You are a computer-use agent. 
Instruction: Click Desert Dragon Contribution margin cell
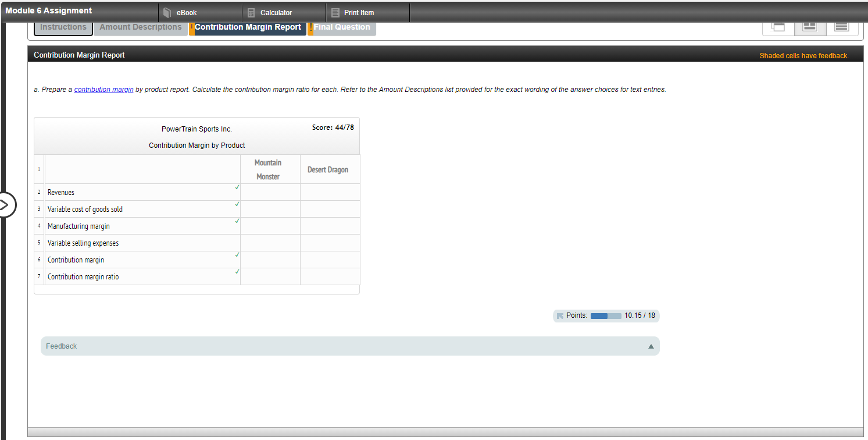point(330,260)
